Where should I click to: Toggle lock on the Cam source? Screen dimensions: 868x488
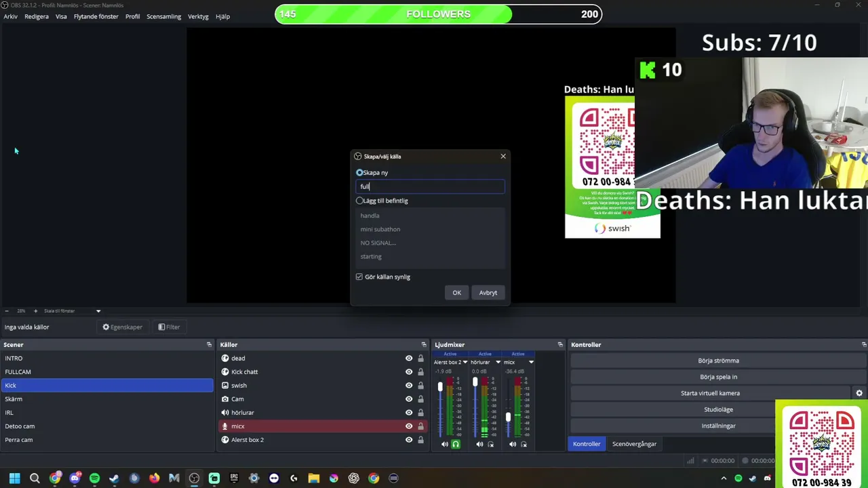420,399
